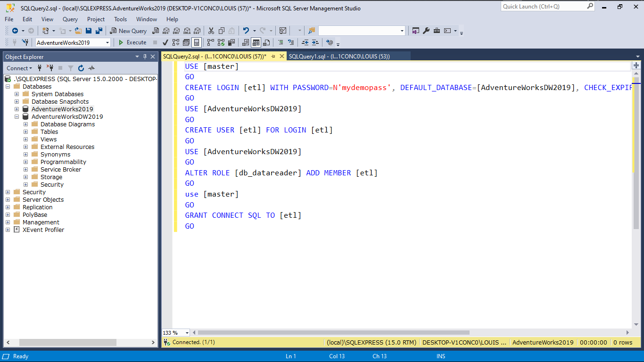
Task: Click the Parse checkmark icon
Action: pos(165,42)
